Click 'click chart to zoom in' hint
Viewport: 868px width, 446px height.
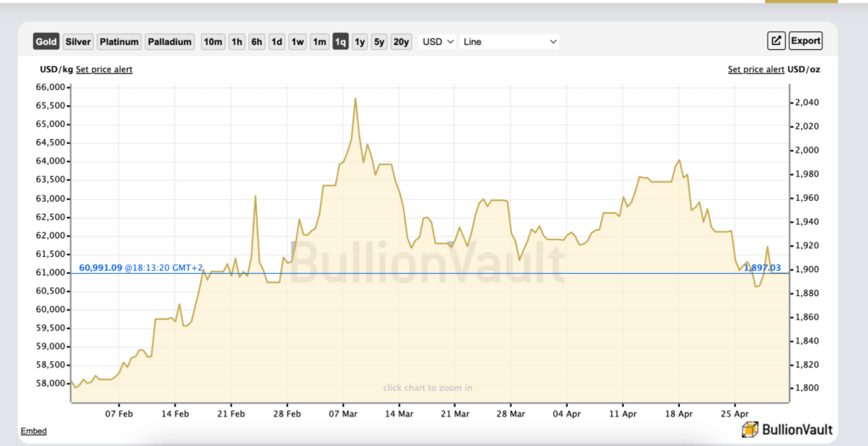(x=428, y=387)
